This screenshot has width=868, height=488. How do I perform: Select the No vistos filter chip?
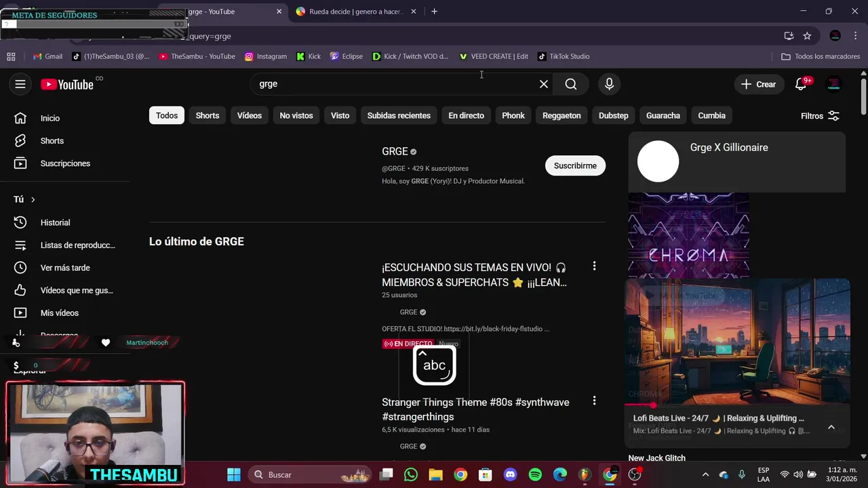296,115
